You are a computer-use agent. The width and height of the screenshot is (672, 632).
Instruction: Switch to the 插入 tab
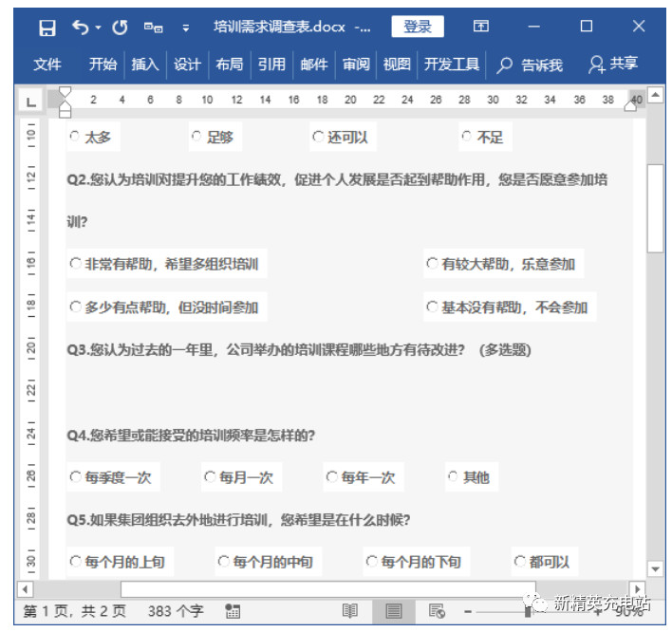pos(145,65)
